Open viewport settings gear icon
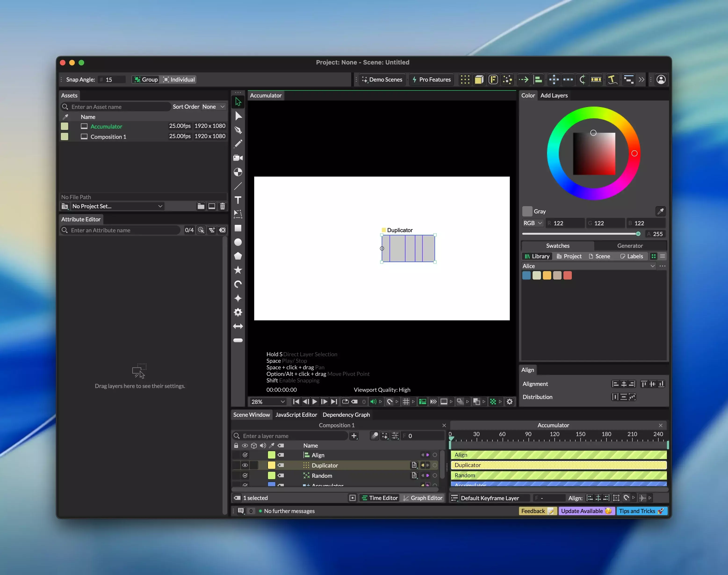Screen dimensions: 728x575 click(x=509, y=402)
